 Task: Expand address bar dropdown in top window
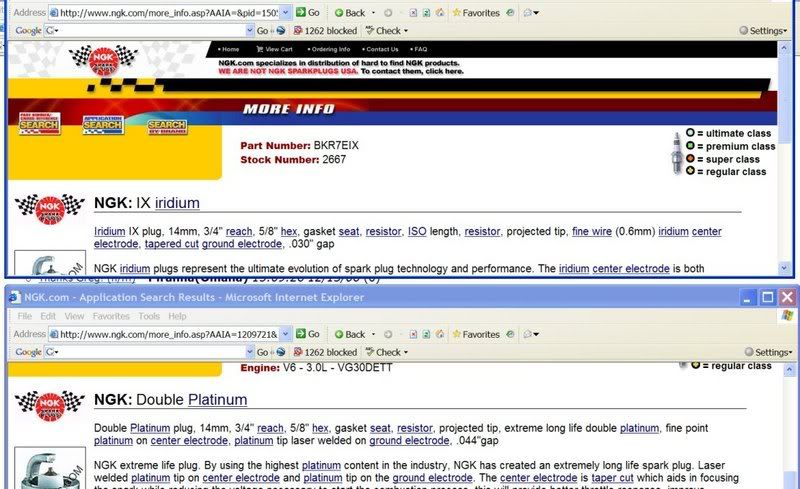click(286, 12)
